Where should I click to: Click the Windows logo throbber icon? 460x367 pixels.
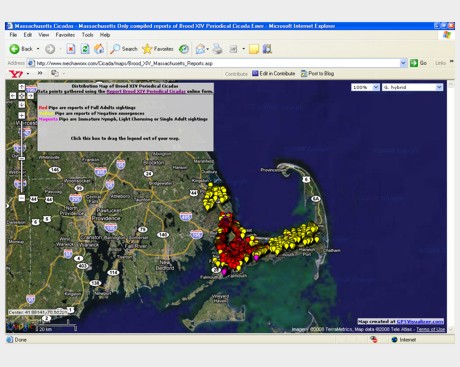tap(447, 35)
